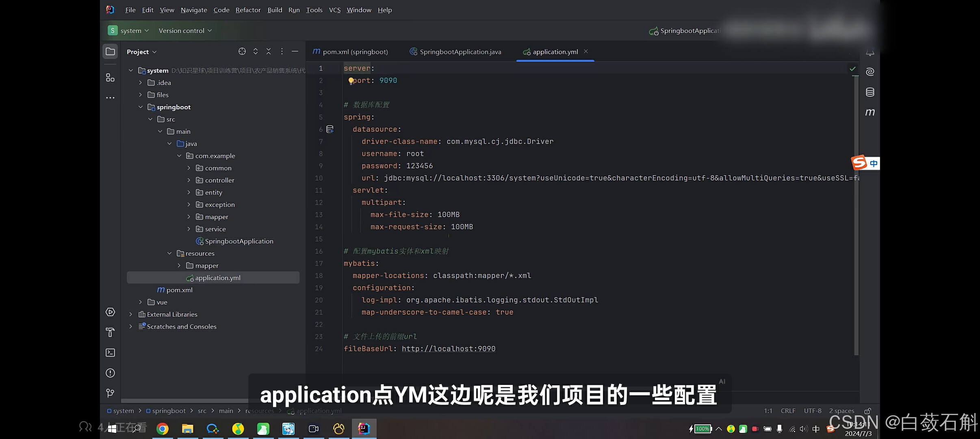
Task: Expand the controller package node
Action: point(189,180)
